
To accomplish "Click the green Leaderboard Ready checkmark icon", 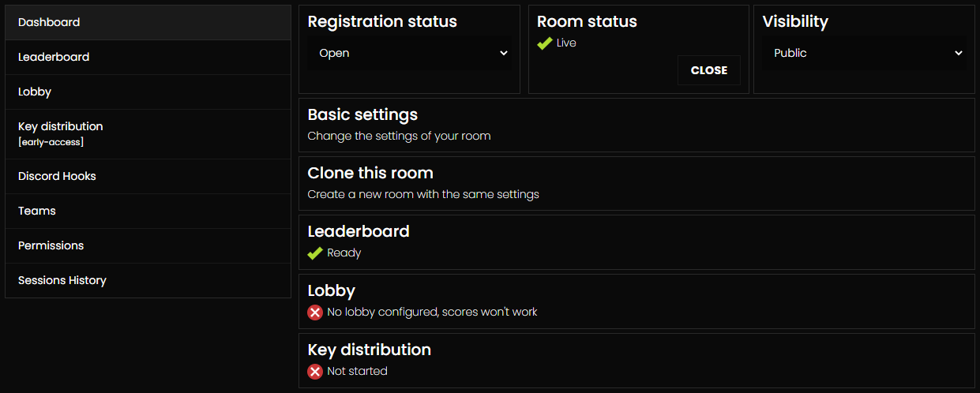I will pos(315,253).
